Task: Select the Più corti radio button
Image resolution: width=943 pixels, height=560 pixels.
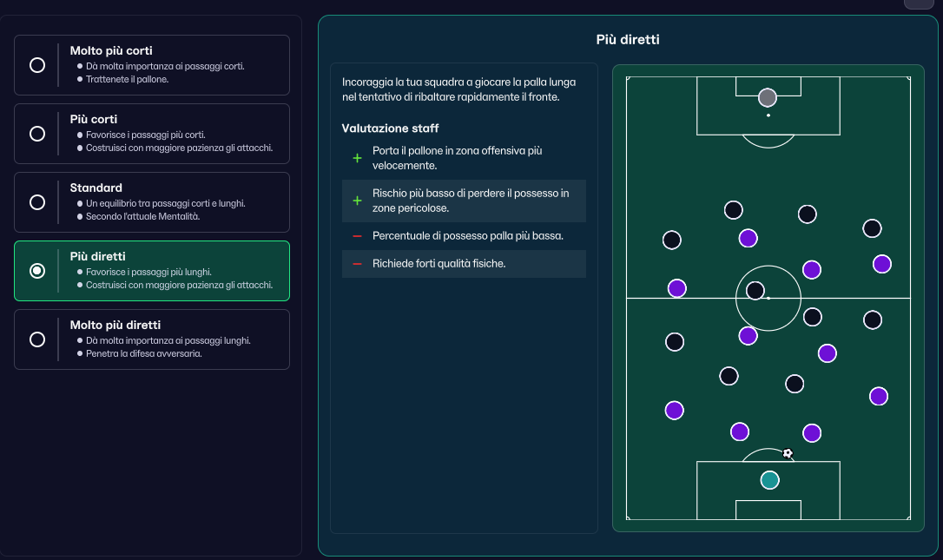Action: [x=37, y=134]
